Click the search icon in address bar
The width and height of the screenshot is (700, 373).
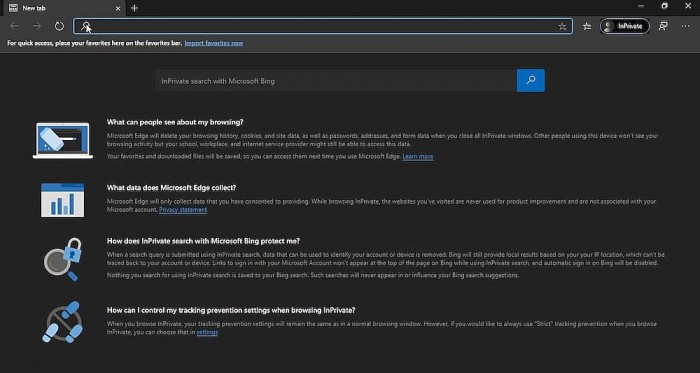tap(85, 26)
